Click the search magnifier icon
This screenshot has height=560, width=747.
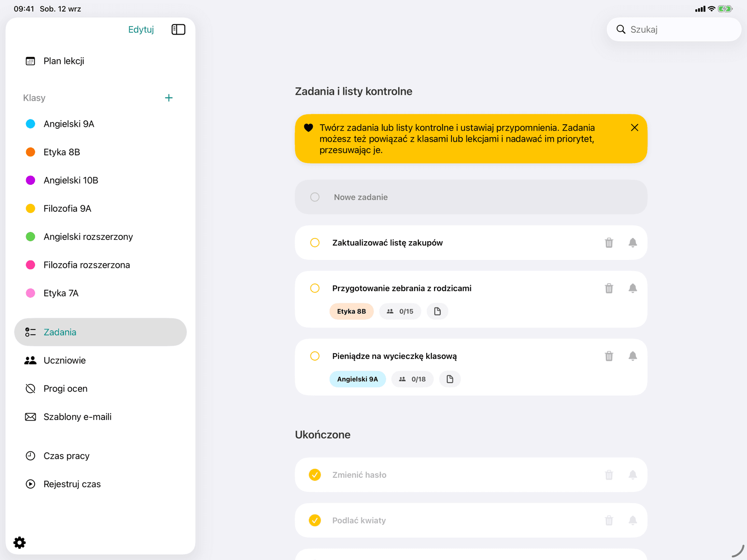coord(621,29)
